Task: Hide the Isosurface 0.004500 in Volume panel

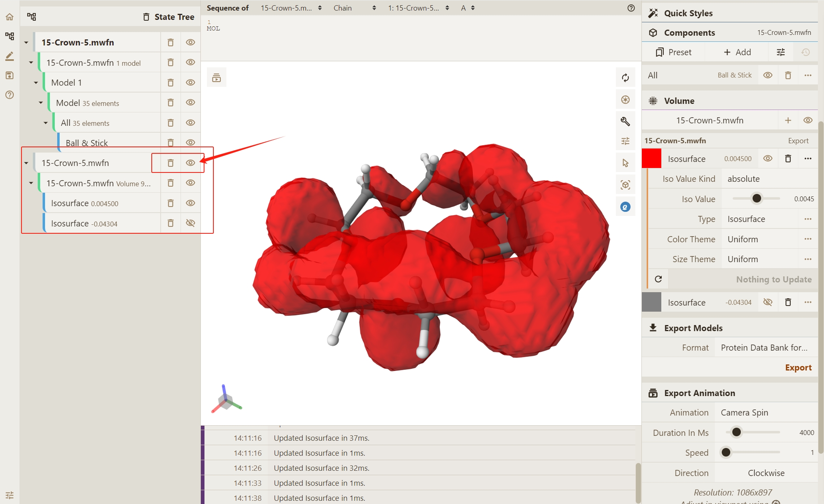Action: 768,159
